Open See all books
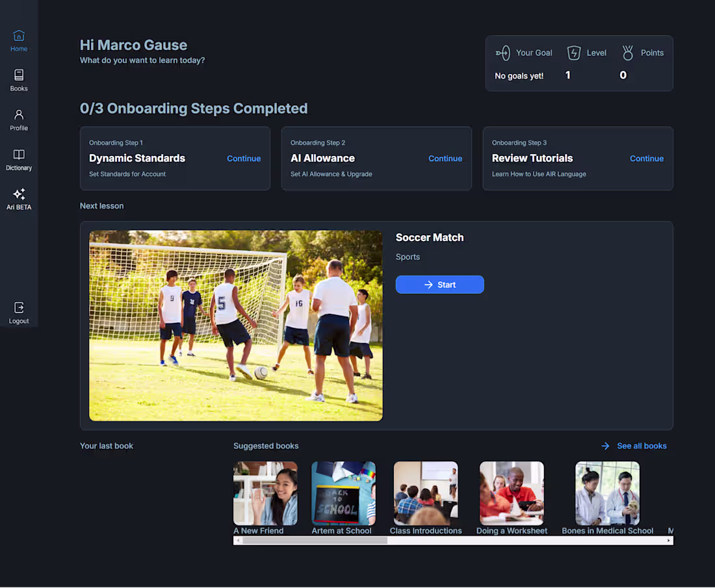The width and height of the screenshot is (715, 588). pyautogui.click(x=642, y=446)
